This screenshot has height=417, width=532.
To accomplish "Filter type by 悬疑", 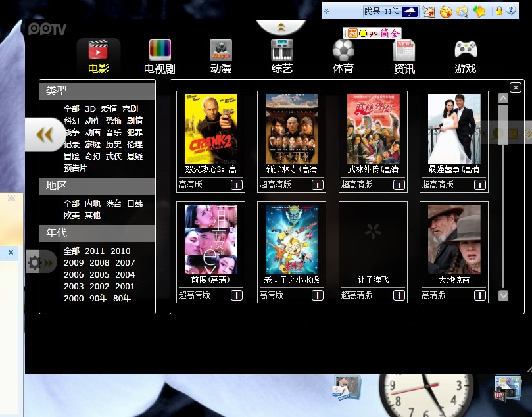I will coord(135,157).
